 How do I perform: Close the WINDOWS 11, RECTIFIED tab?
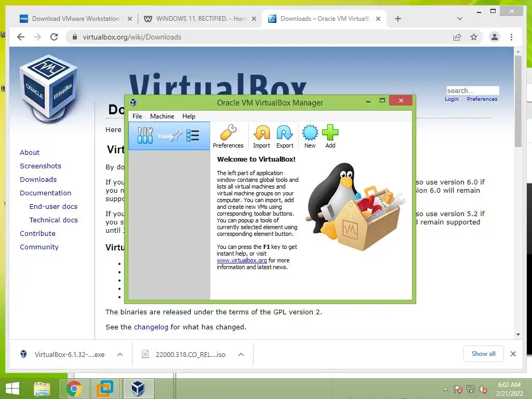coord(254,19)
